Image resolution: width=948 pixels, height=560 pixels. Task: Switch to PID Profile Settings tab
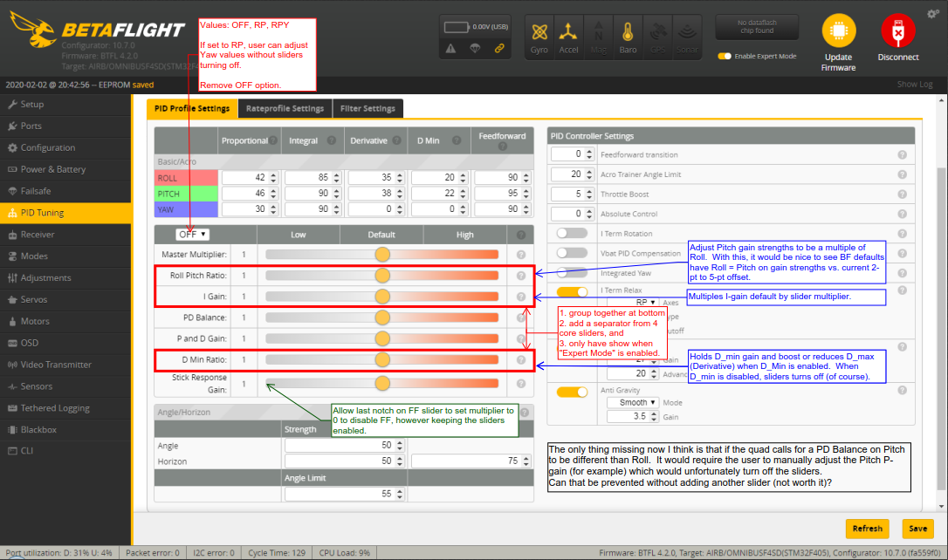point(192,108)
